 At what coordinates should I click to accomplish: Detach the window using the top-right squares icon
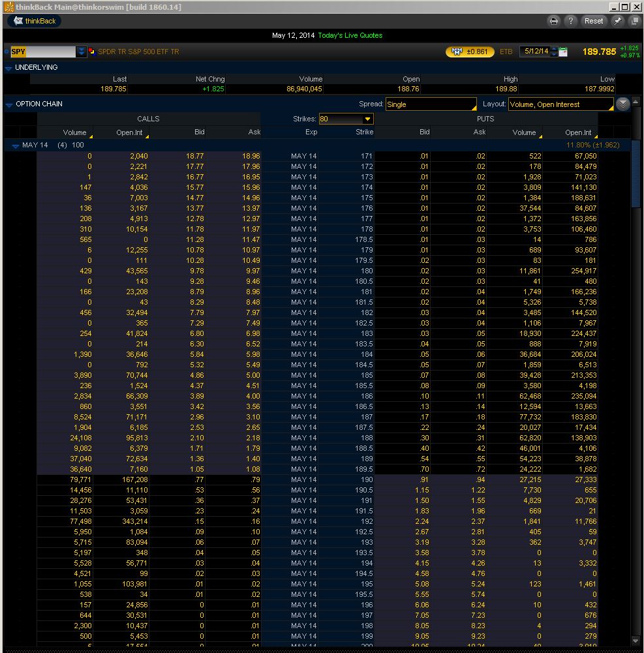coord(634,21)
